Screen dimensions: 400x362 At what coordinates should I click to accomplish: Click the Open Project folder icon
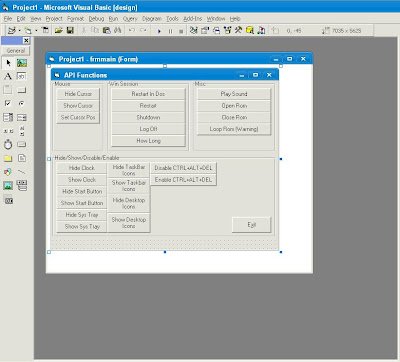click(59, 31)
